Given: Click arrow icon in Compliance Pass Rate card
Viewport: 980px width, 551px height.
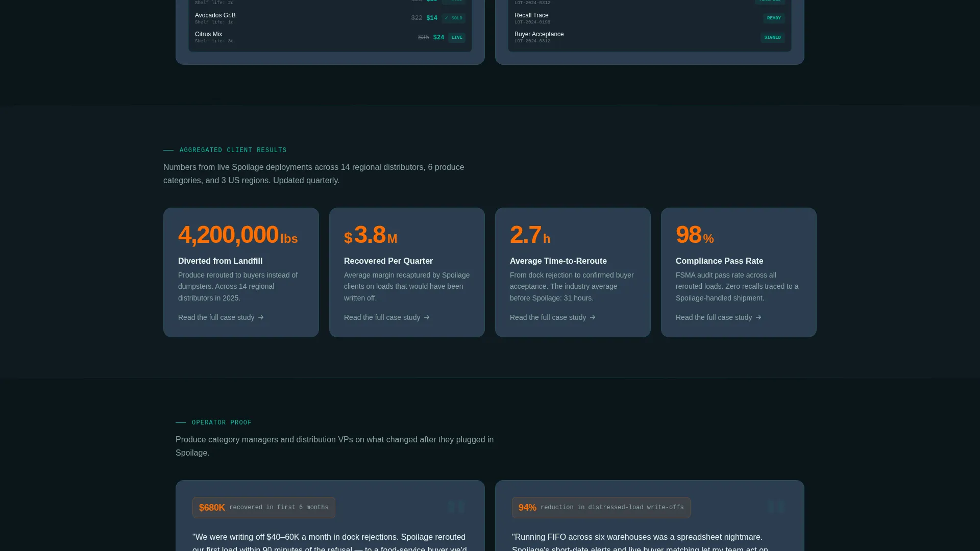Looking at the screenshot, I should pos(758,317).
